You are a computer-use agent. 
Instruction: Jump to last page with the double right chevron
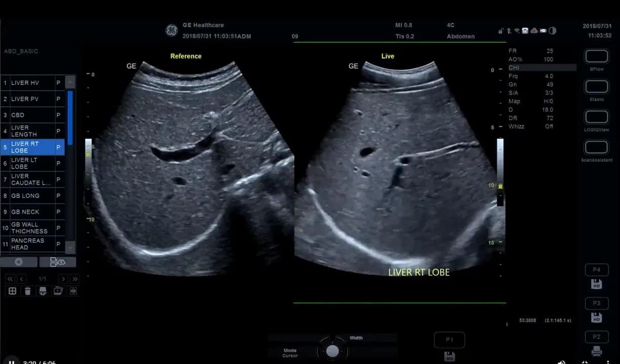click(x=75, y=279)
